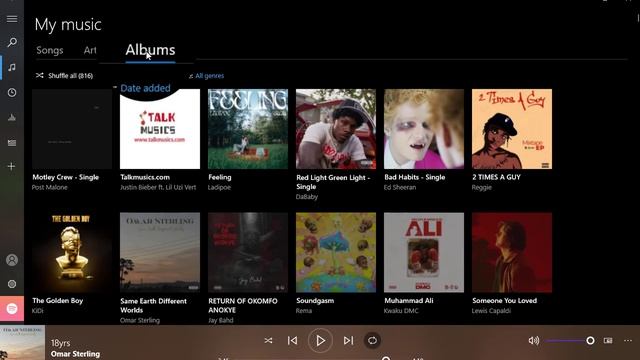The height and width of the screenshot is (360, 640).
Task: Open Talkmusics.com album cover
Action: click(x=160, y=129)
